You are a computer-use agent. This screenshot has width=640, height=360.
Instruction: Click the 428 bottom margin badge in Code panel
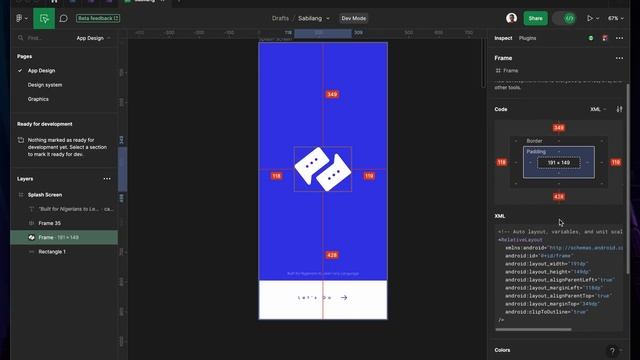click(x=558, y=197)
